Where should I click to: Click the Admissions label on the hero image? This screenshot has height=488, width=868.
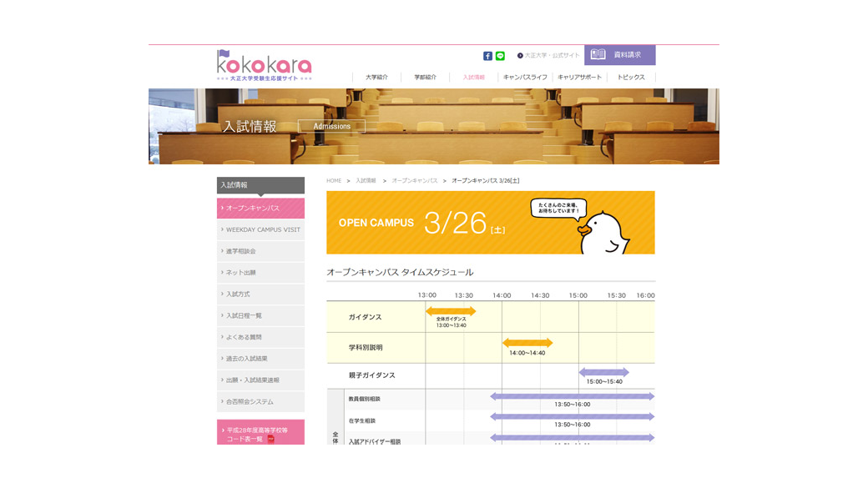(332, 126)
